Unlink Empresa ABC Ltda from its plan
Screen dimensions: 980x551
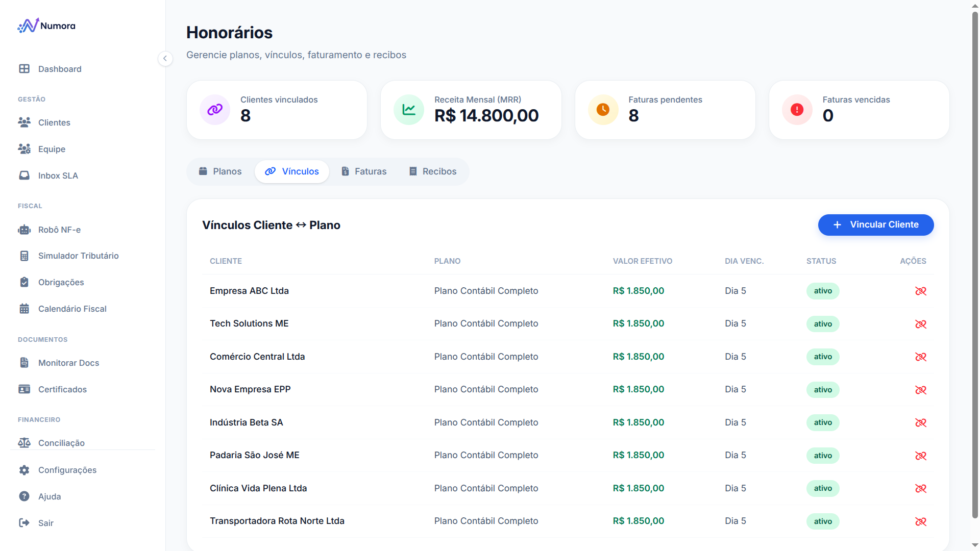tap(920, 291)
